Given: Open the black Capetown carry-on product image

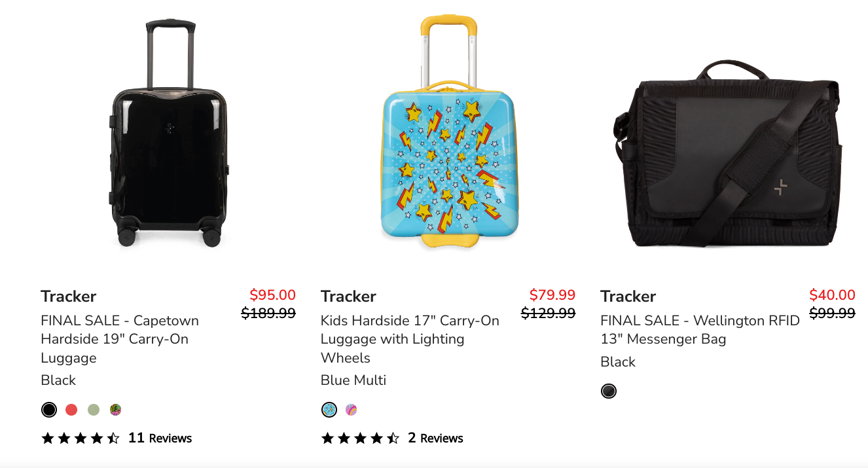Looking at the screenshot, I should click(x=169, y=134).
